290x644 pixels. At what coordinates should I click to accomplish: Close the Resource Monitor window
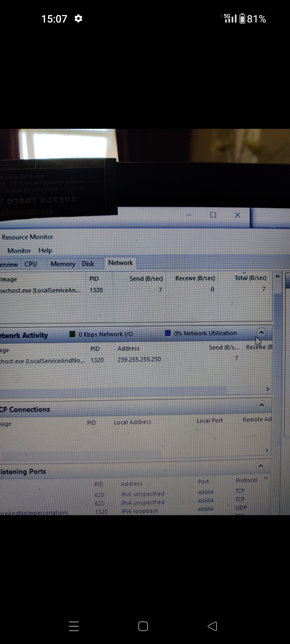point(237,215)
